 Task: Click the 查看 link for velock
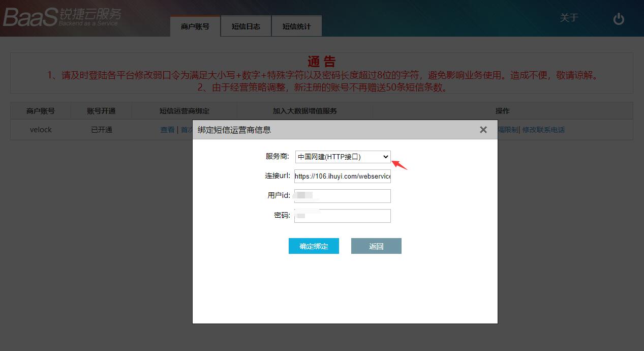pos(167,130)
